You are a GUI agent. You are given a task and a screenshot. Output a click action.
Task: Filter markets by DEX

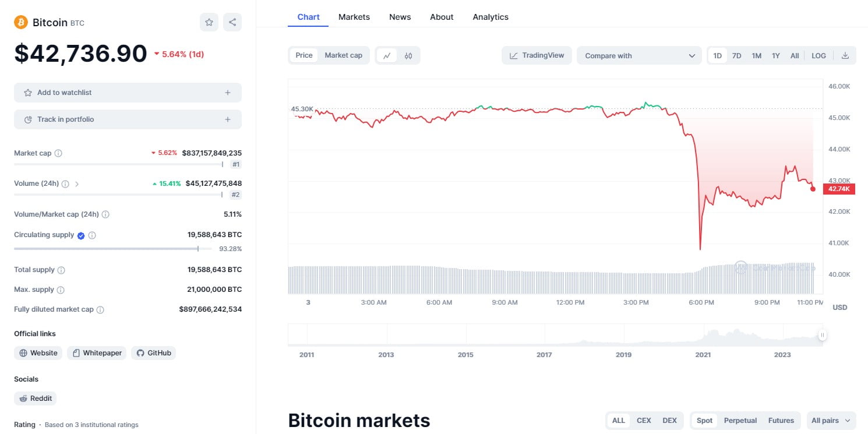(670, 421)
